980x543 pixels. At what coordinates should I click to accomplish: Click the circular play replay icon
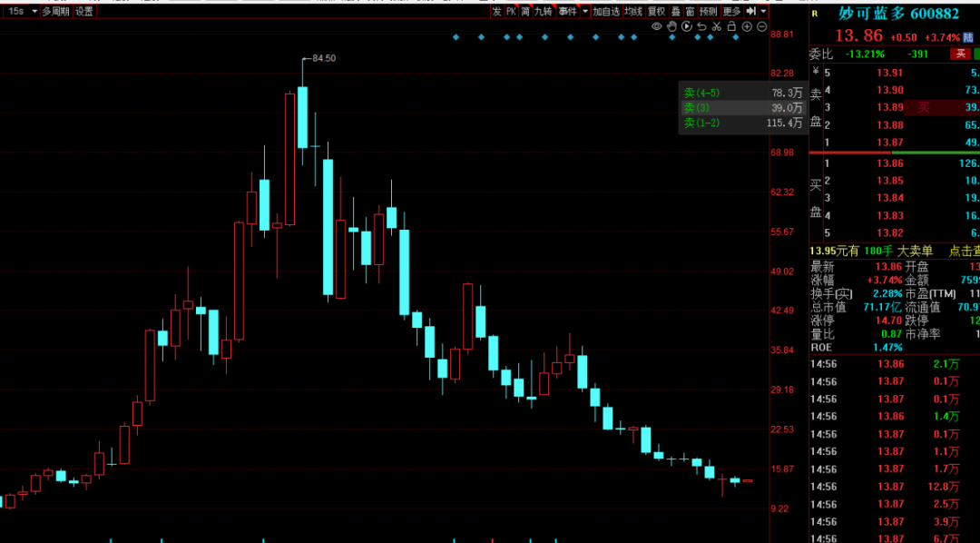pos(687,27)
